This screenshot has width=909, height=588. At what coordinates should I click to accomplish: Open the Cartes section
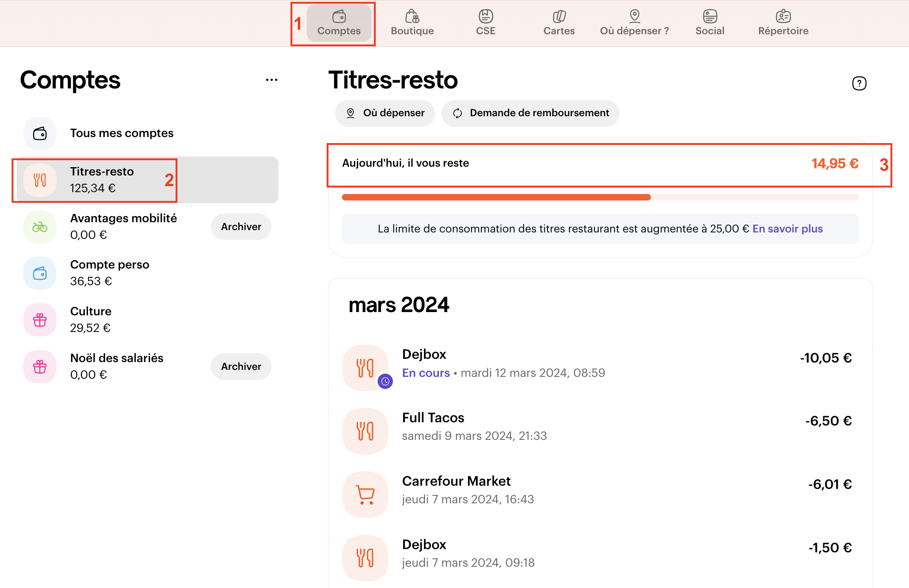click(559, 23)
